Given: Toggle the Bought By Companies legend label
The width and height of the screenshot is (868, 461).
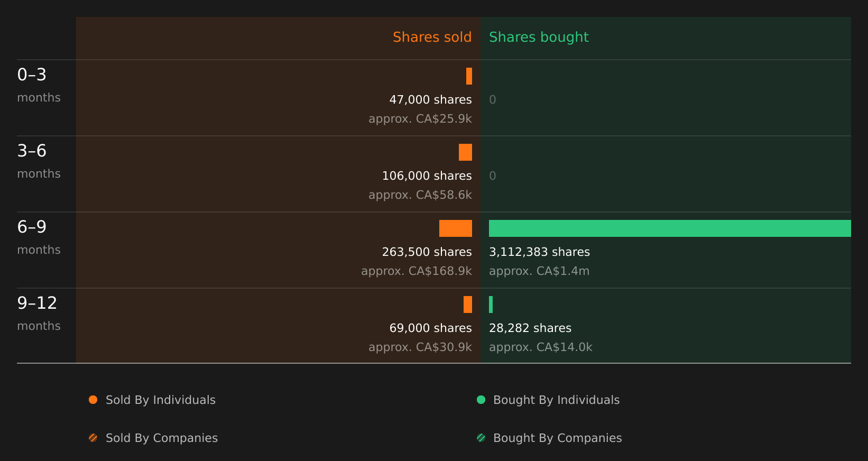Looking at the screenshot, I should 557,438.
